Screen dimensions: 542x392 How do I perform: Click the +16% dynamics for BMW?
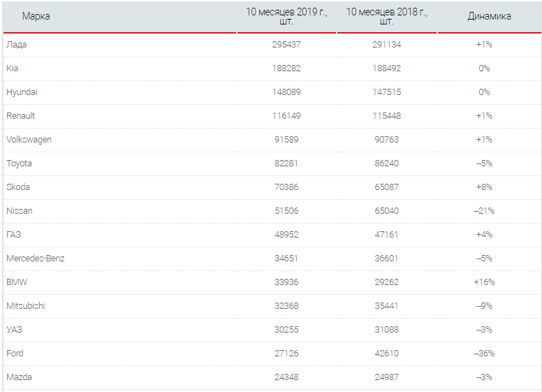pyautogui.click(x=484, y=282)
